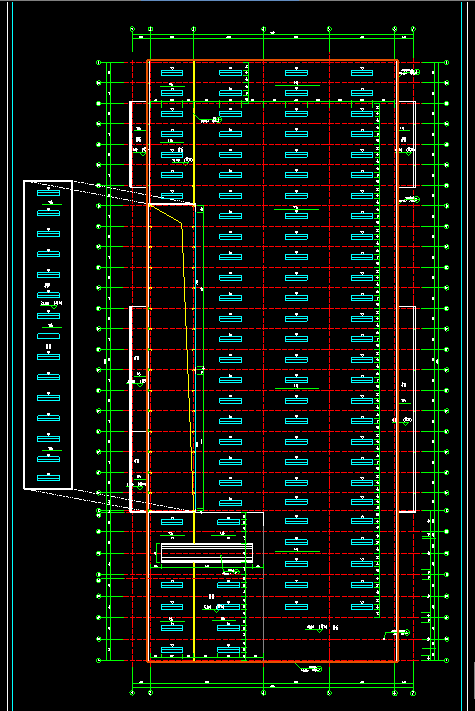475x711 pixels.
Task: Select the white striped rectangular block in the plan
Action: (207, 553)
